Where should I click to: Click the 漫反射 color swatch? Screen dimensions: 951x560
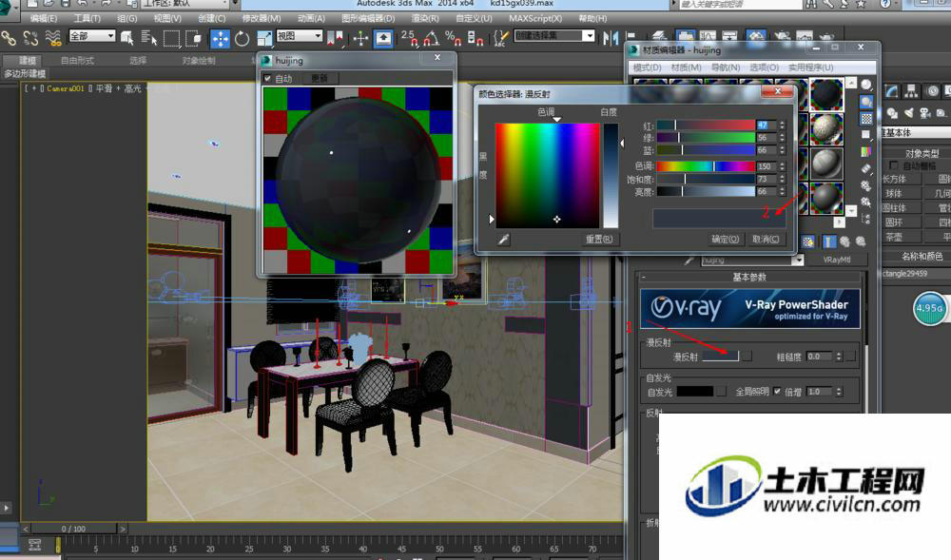721,357
